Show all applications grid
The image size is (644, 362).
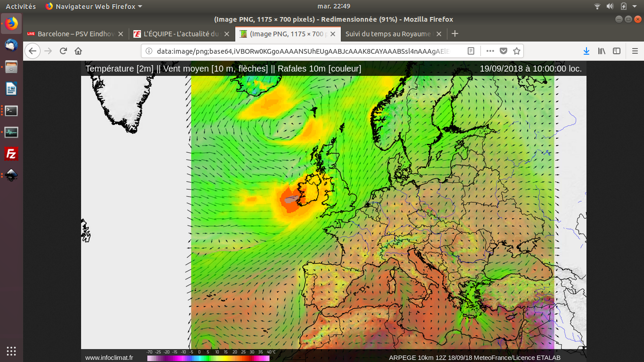coord(11,351)
